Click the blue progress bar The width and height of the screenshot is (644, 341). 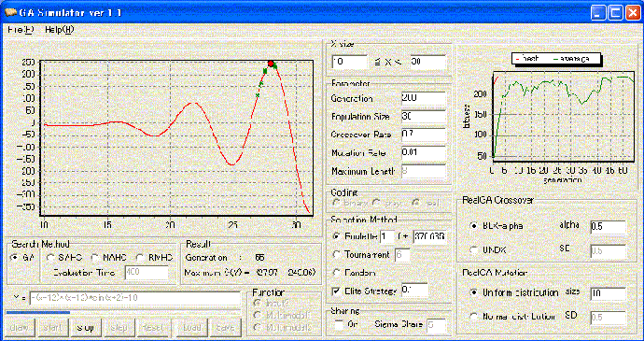click(37, 313)
